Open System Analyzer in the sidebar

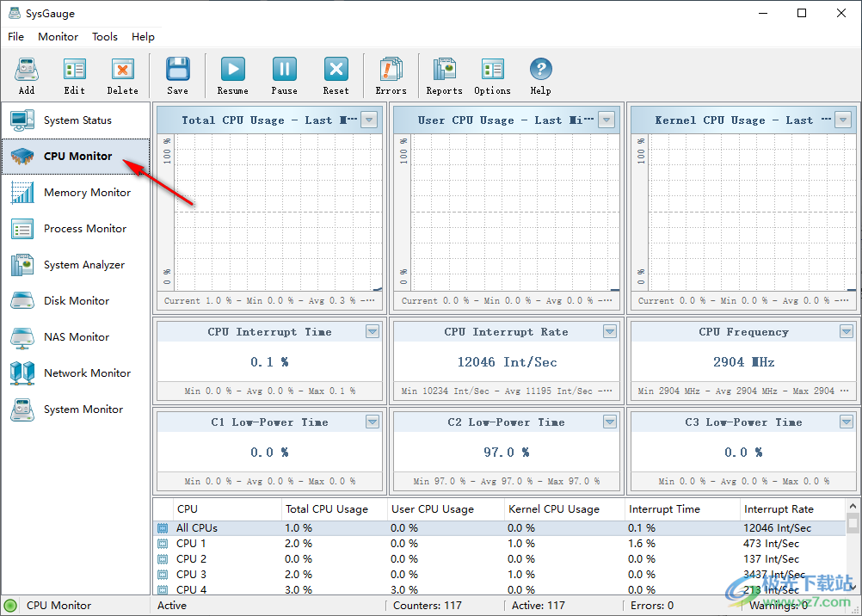click(x=76, y=265)
